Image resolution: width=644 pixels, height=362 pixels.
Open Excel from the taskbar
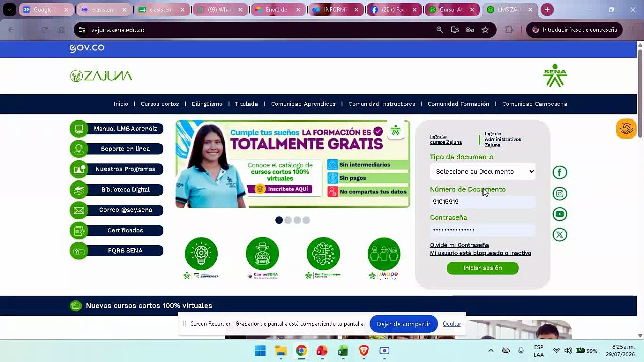pos(343,351)
